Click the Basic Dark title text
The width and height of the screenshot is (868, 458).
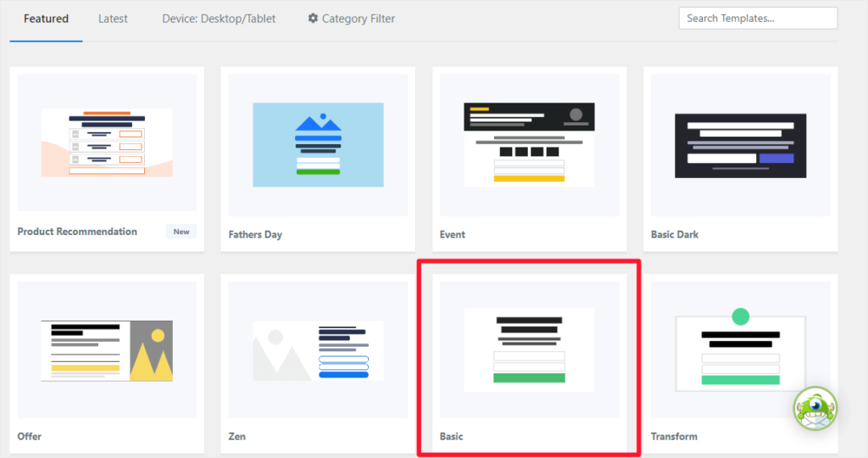pyautogui.click(x=674, y=234)
